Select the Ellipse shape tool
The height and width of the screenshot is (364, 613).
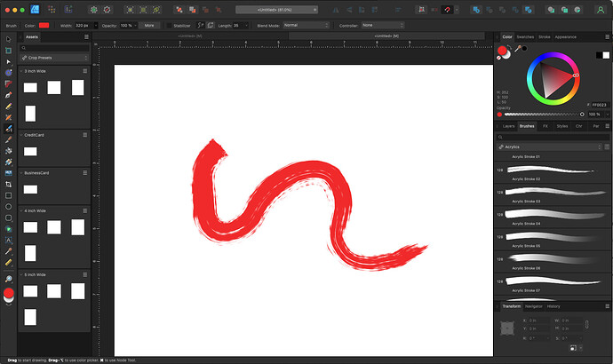pos(9,206)
